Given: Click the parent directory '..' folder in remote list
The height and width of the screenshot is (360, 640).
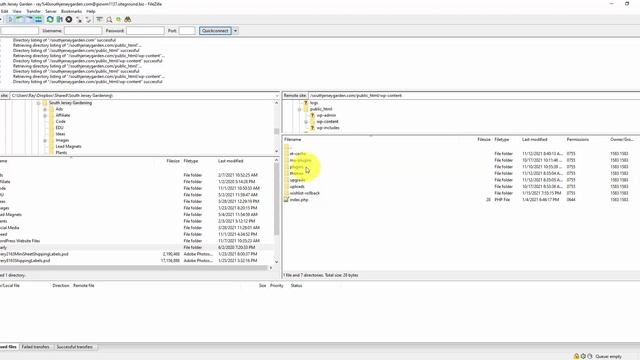Looking at the screenshot, I should pyautogui.click(x=287, y=147).
